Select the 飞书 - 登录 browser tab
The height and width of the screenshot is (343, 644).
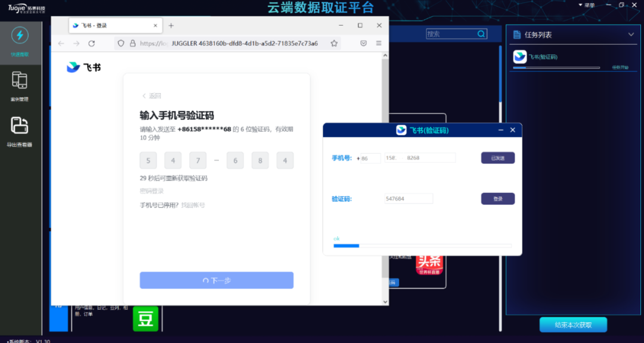pos(116,26)
